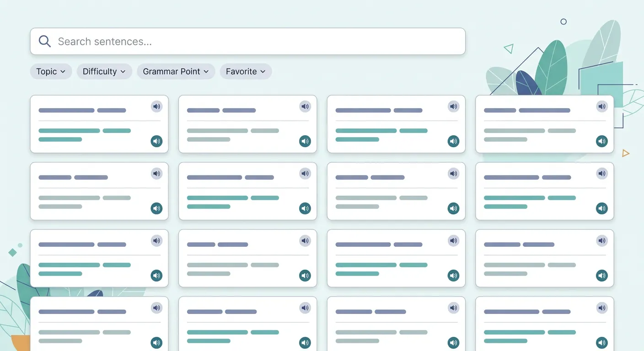Screen dimensions: 644x351
Task: Open the Favorite filter dropdown
Action: point(246,71)
